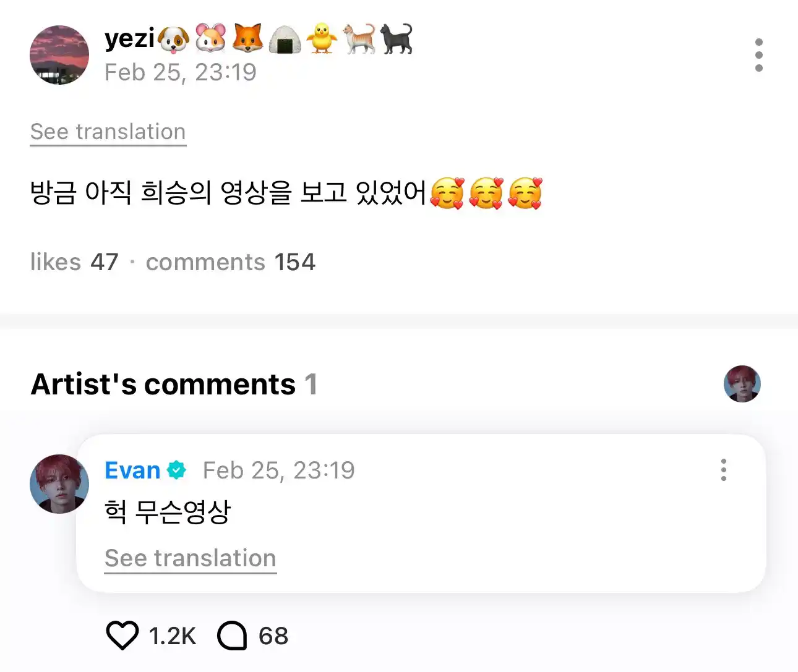Click Evan's blue verified badge
The width and height of the screenshot is (798, 672).
176,470
